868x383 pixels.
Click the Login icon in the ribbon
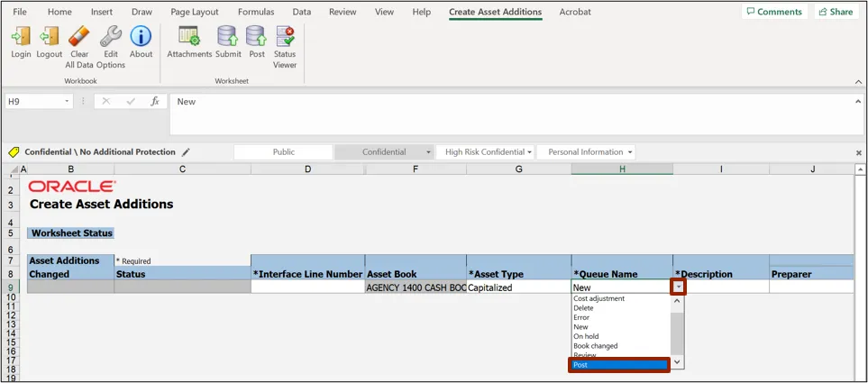[x=21, y=38]
